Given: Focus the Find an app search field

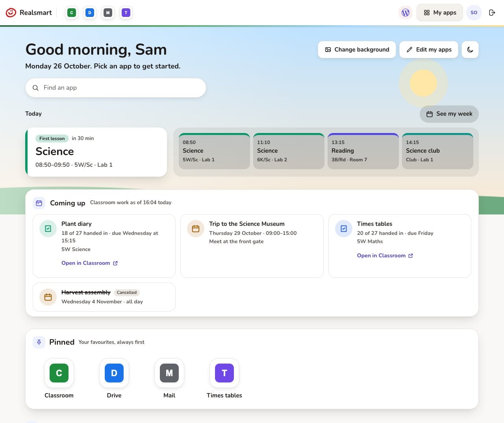Looking at the screenshot, I should (x=116, y=88).
